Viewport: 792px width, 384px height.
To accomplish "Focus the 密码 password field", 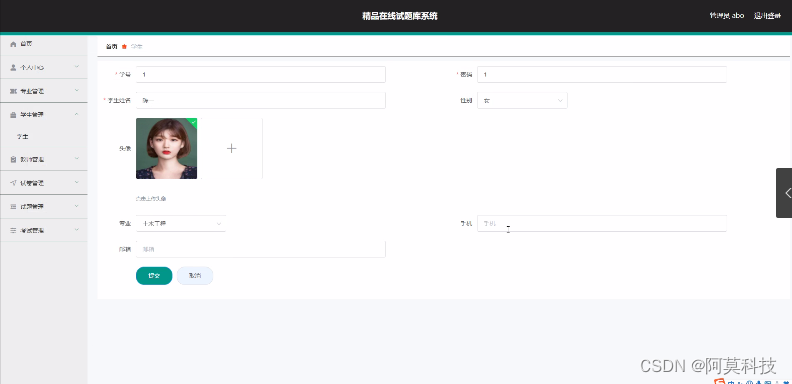I will (x=602, y=74).
